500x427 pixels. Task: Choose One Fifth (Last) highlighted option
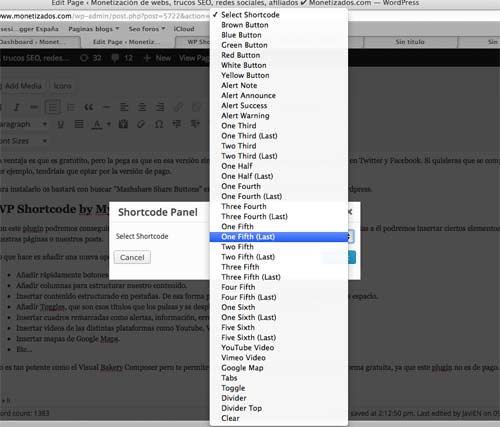(279, 237)
